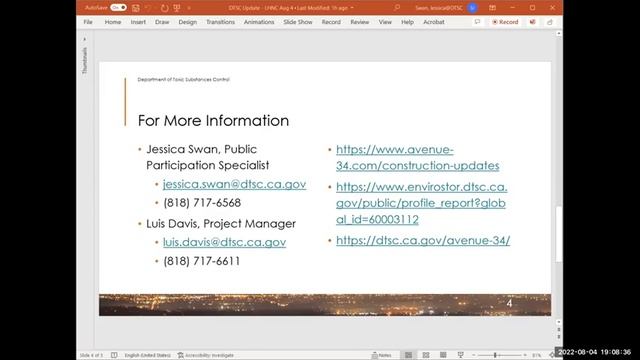Open the Help tab

[x=407, y=22]
